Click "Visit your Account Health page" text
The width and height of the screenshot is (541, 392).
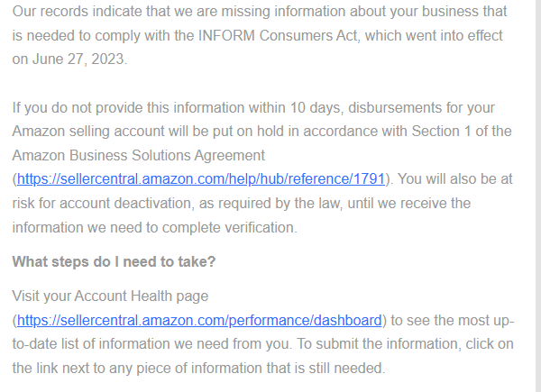click(x=110, y=296)
